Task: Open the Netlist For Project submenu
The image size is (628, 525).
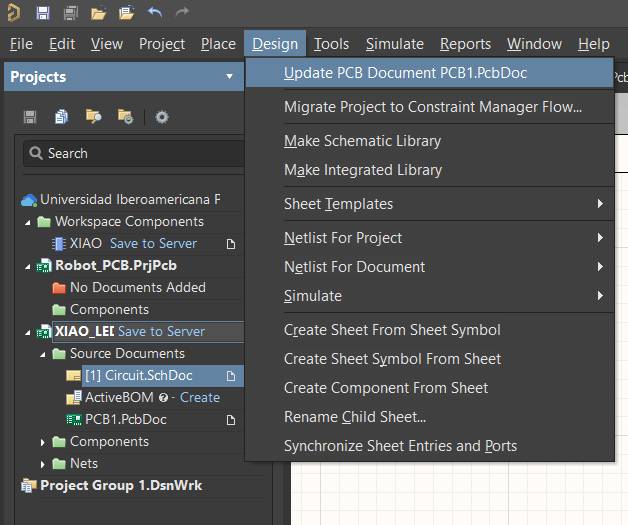Action: 343,238
